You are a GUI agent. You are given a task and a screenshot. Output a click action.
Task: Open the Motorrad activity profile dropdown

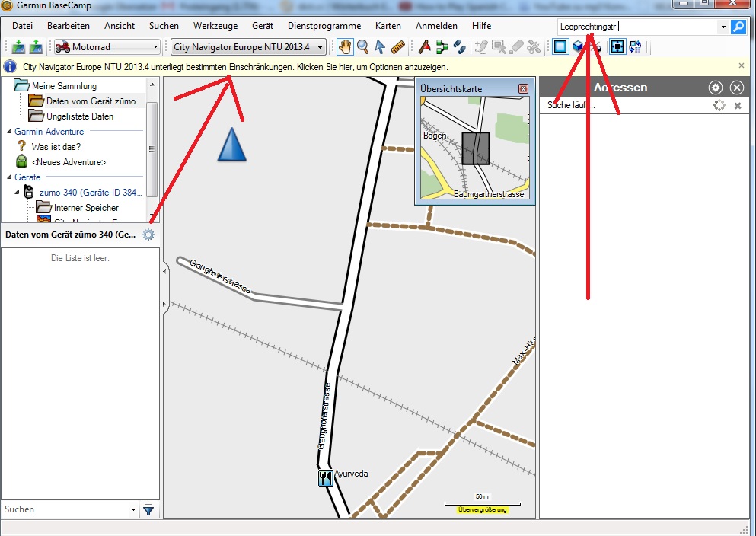pos(107,46)
